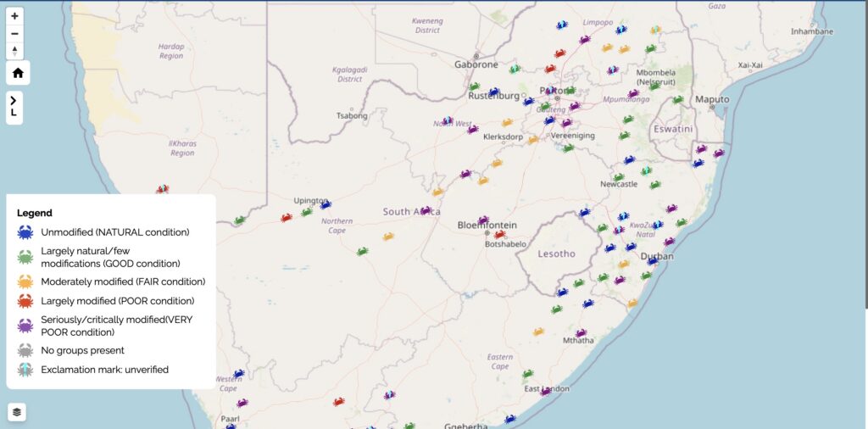This screenshot has height=429, width=868.
Task: Select the purple crab marker near Paarl
Action: point(242,403)
